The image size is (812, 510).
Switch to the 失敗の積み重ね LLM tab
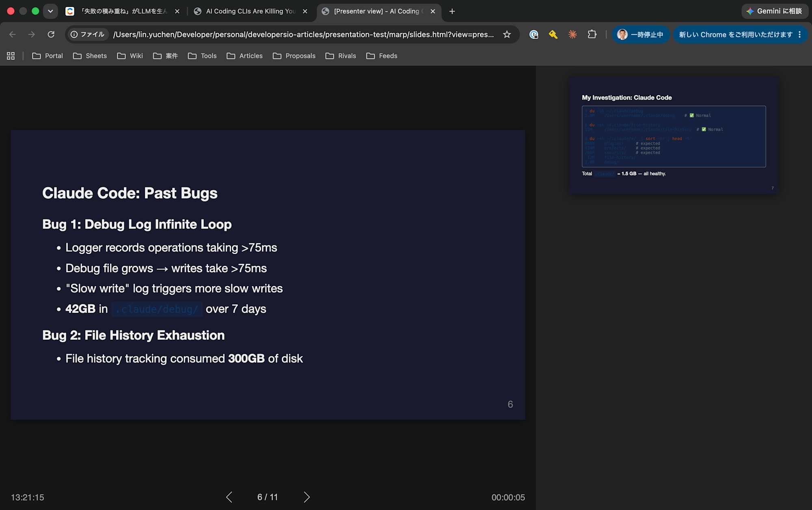tap(123, 11)
